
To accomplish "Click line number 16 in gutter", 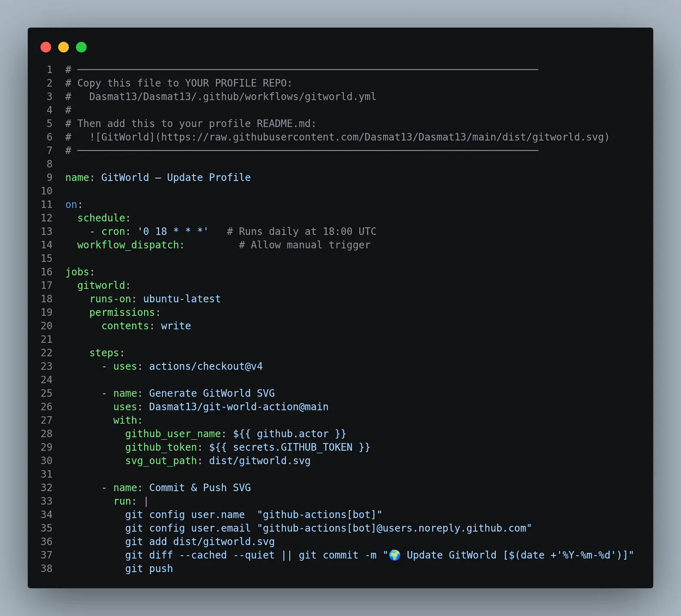I will (x=46, y=272).
